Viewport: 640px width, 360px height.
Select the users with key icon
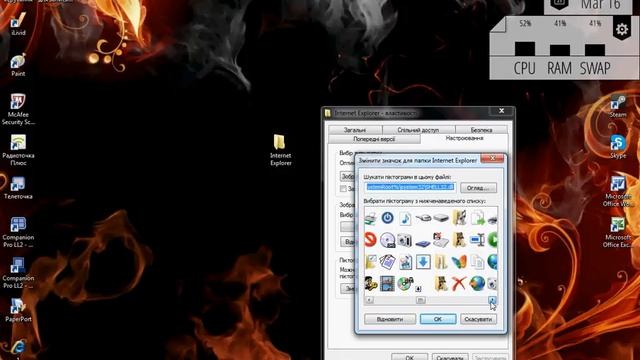click(371, 283)
